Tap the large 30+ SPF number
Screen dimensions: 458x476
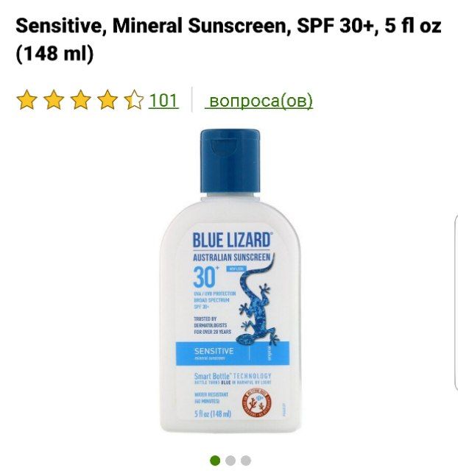[205, 277]
